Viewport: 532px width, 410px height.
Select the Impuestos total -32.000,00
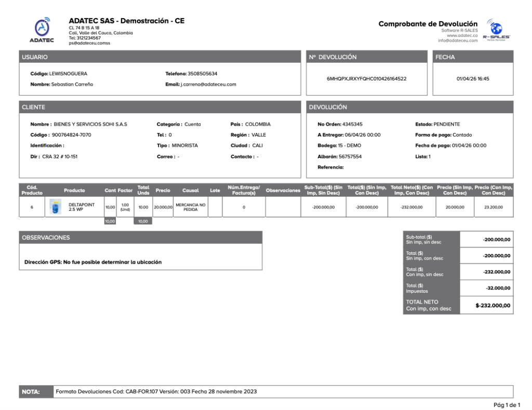pyautogui.click(x=498, y=288)
